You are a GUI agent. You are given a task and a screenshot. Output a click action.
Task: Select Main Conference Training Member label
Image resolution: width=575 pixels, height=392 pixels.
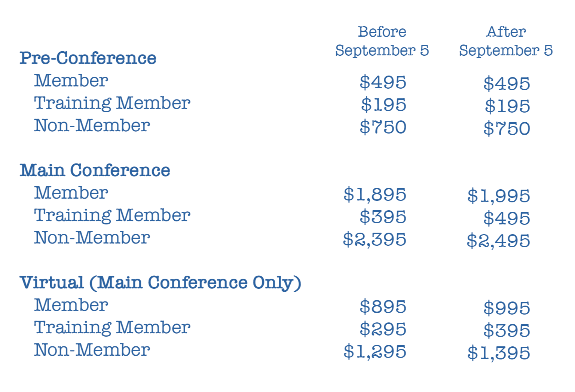click(112, 215)
